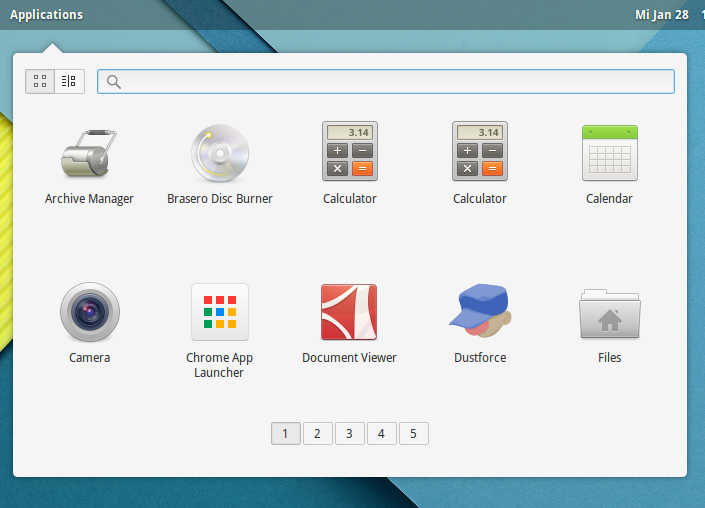
Task: Close the Applications menu in top panel
Action: pyautogui.click(x=46, y=15)
